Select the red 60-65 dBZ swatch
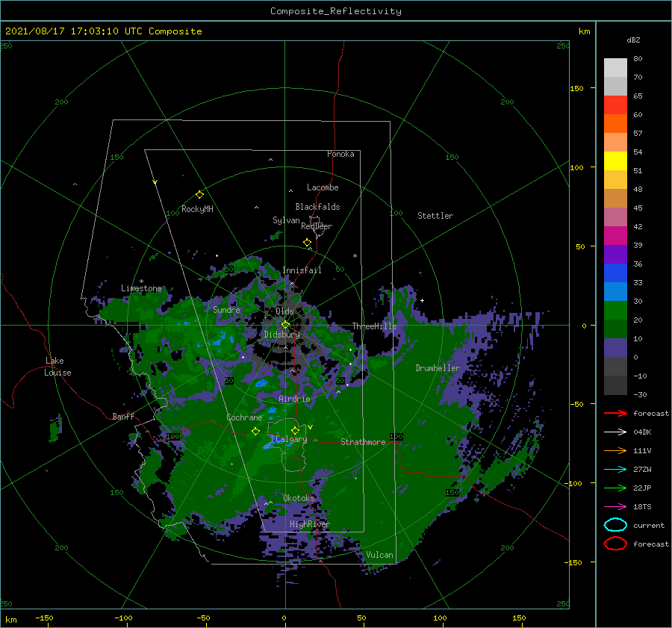 (615, 105)
